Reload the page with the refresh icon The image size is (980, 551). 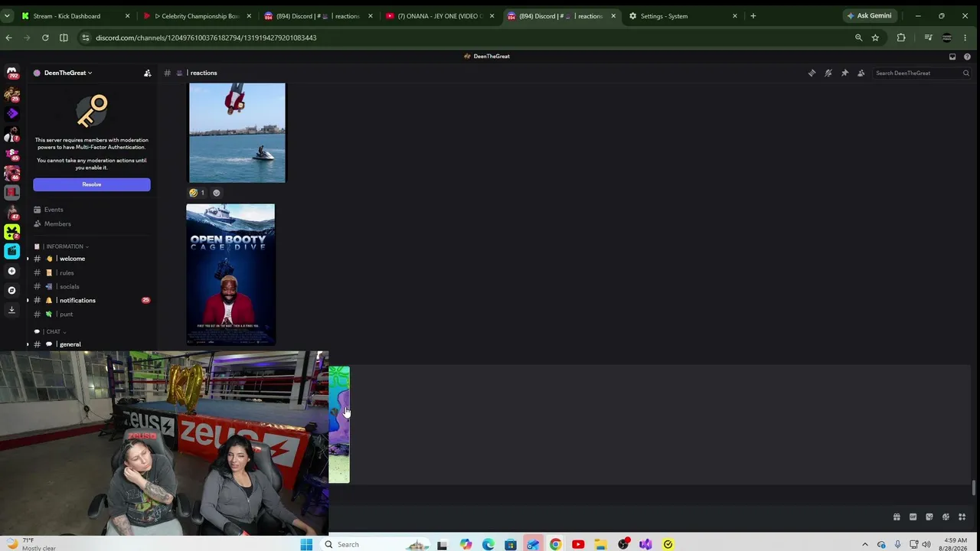45,37
